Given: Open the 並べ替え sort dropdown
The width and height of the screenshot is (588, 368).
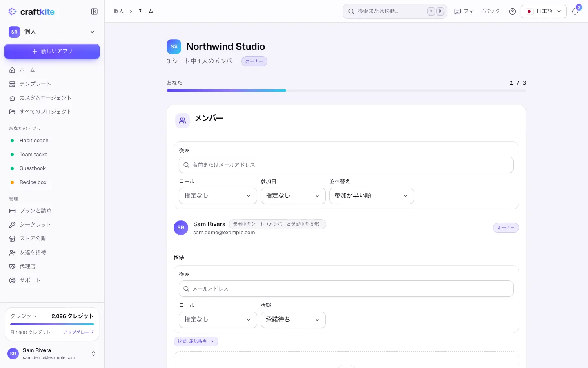Looking at the screenshot, I should (372, 196).
